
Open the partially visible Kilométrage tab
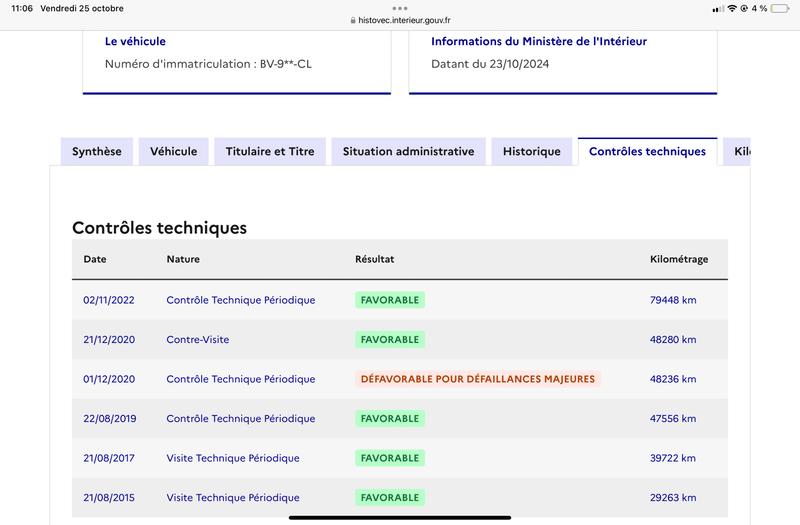coord(737,152)
